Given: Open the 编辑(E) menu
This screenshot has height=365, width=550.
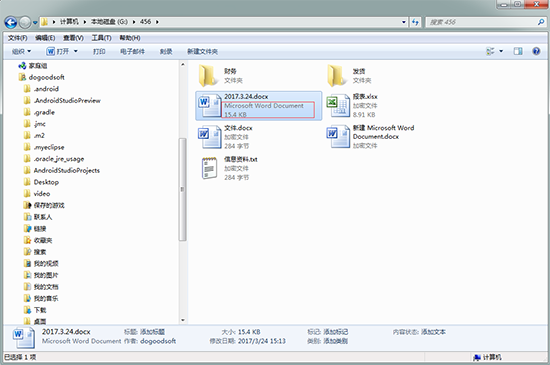Looking at the screenshot, I should point(45,38).
